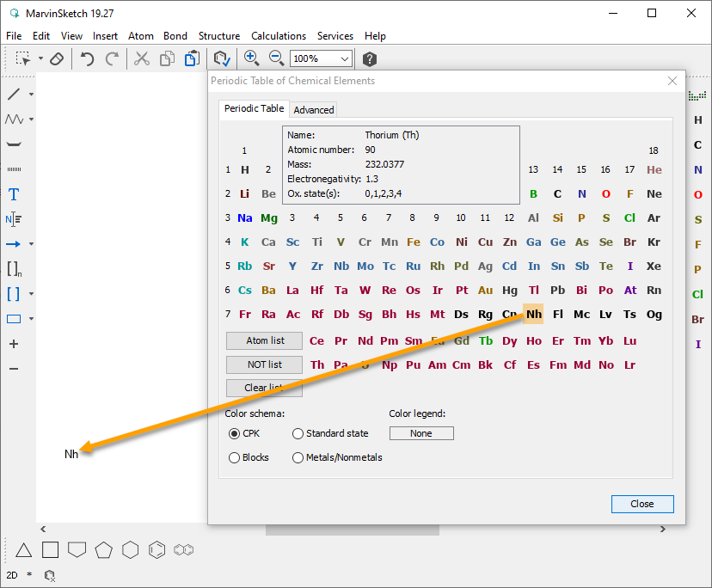The height and width of the screenshot is (588, 712).
Task: Pick Iron (Fe) in the periodic table
Action: coord(414,242)
